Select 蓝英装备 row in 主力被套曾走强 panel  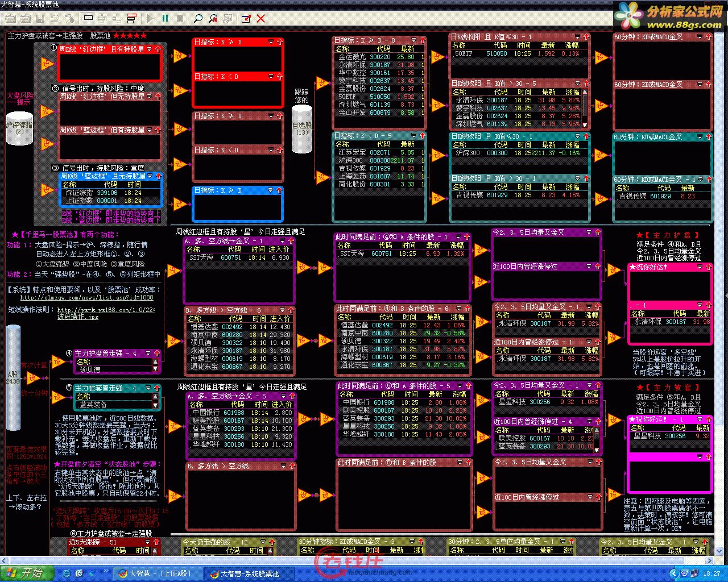click(x=114, y=404)
